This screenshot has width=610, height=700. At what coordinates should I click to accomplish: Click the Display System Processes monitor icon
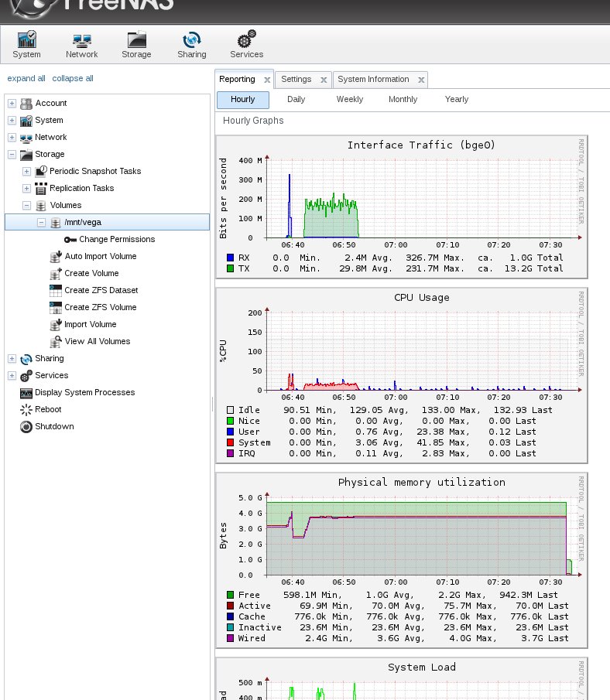tap(26, 393)
